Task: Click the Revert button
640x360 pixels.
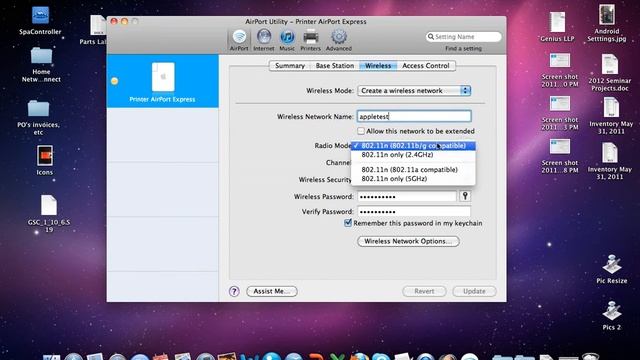Action: pos(424,291)
